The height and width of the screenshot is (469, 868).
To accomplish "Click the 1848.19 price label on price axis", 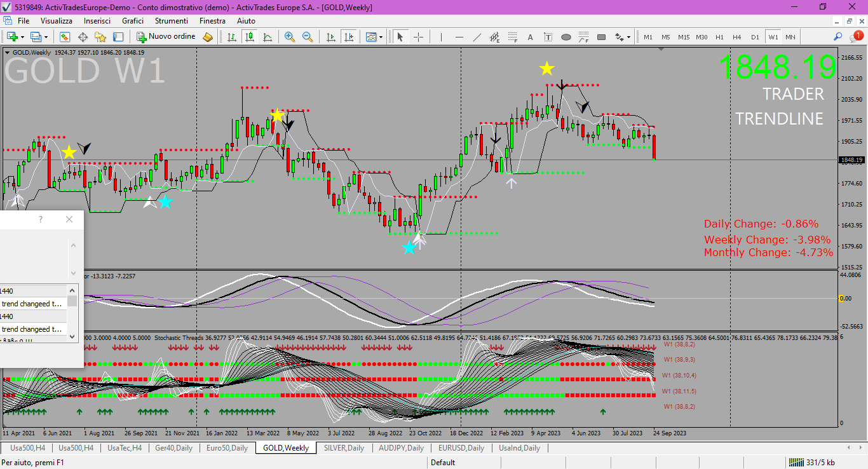I will 851,160.
